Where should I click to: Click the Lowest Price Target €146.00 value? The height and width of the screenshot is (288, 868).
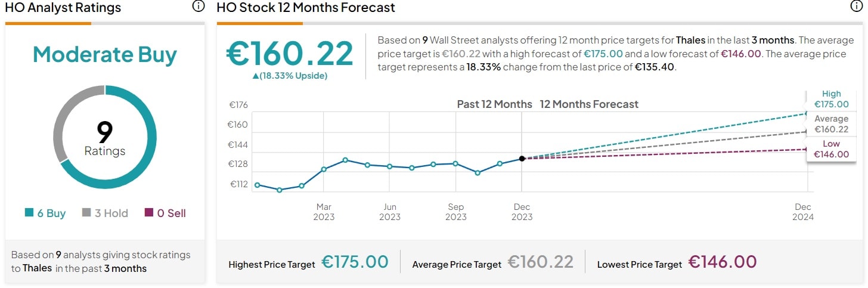pos(723,262)
